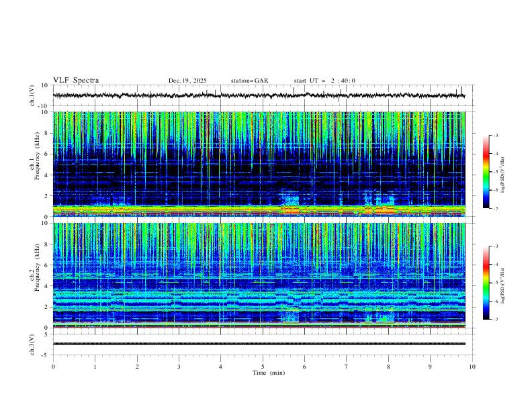This screenshot has width=532, height=411.
Task: Click the ch.1 color bar 'log(PSD)' label
Action: (x=503, y=175)
